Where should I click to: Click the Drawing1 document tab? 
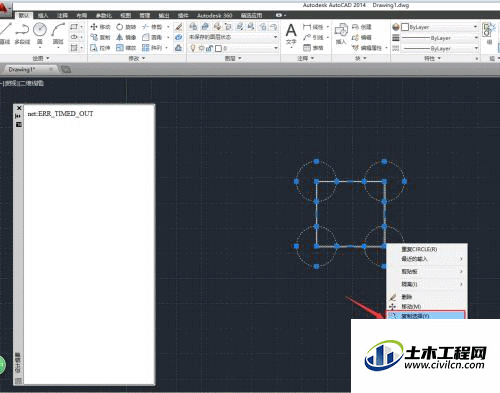(x=22, y=69)
